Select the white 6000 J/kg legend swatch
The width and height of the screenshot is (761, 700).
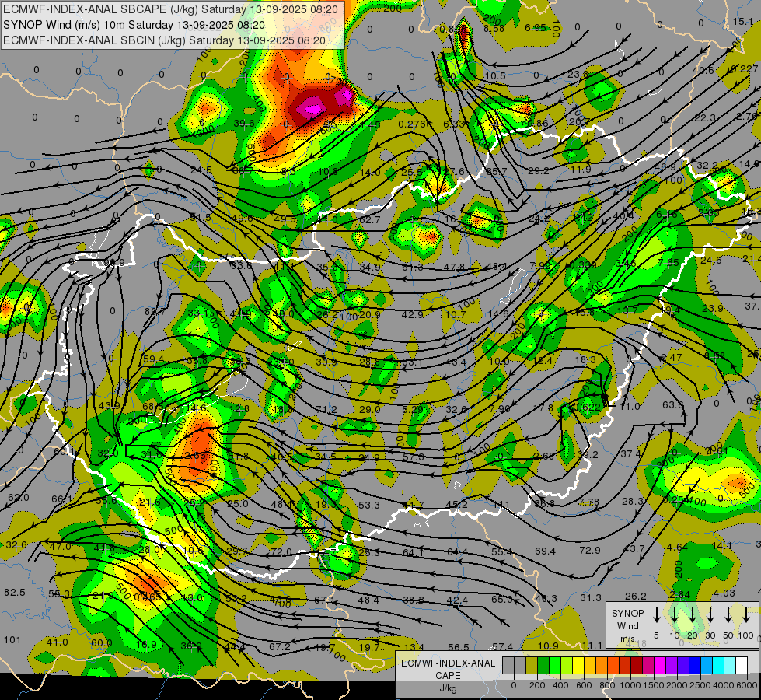741,666
